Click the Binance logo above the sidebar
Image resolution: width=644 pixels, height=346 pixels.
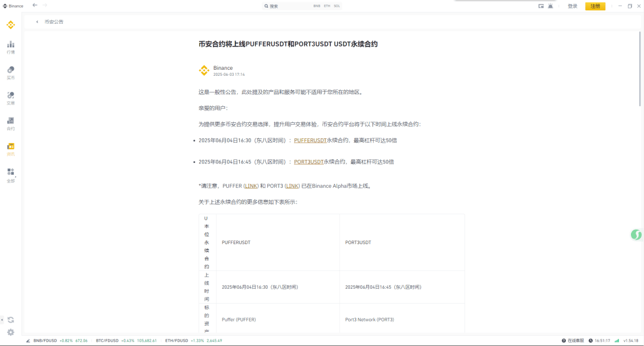click(10, 26)
